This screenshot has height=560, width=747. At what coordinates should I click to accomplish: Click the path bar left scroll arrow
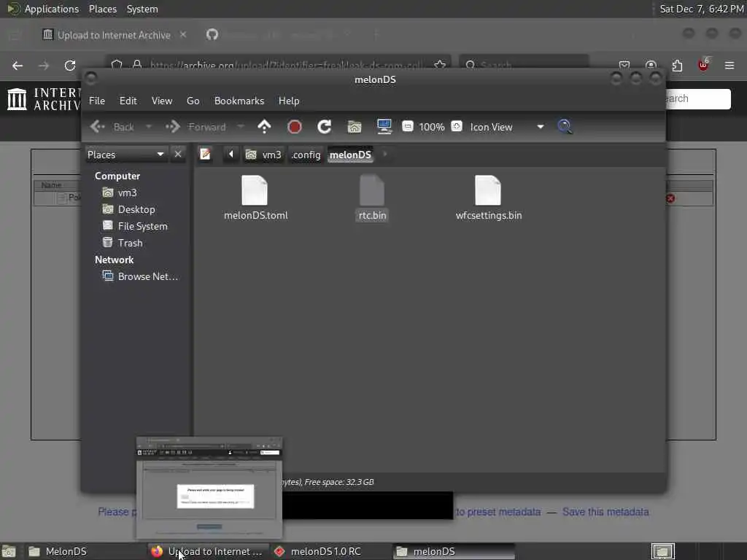[x=231, y=155]
